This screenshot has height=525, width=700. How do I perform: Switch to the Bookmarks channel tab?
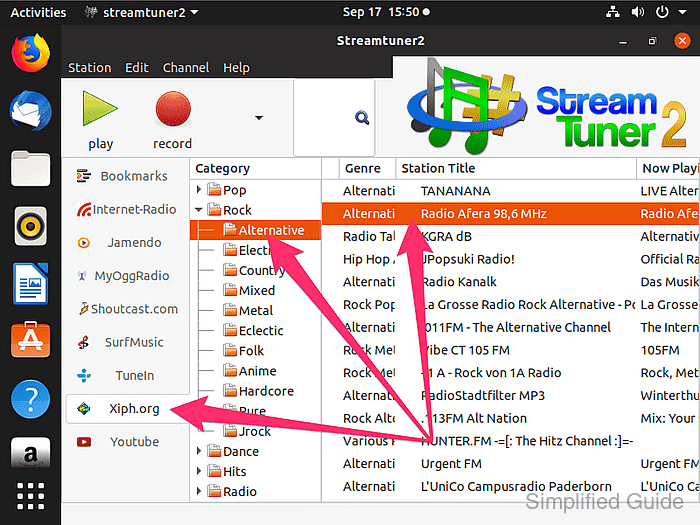coord(127,176)
